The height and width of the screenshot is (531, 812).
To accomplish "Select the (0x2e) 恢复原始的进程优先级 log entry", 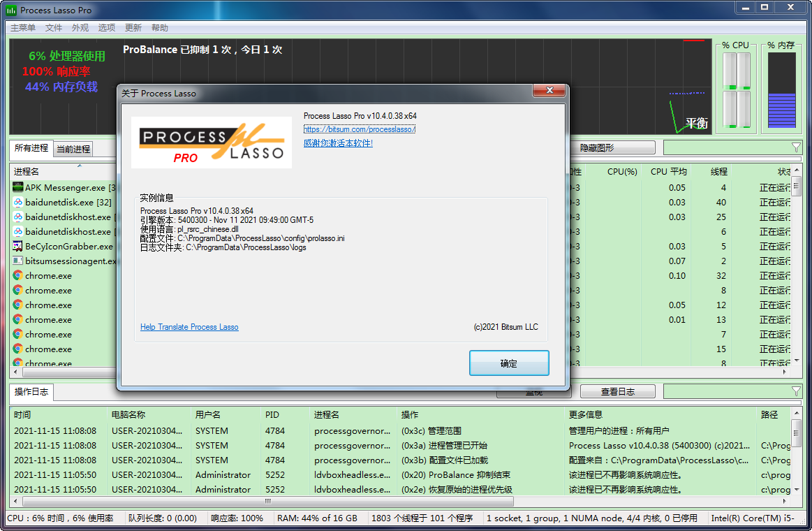I will pos(400,489).
